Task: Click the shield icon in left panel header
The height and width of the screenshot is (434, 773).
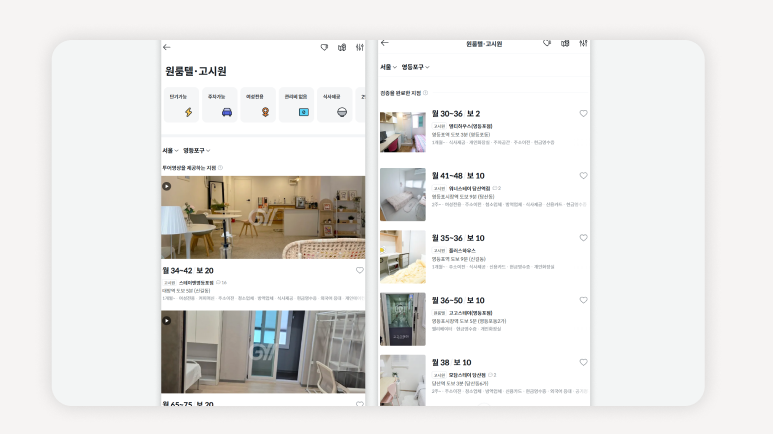Action: click(x=324, y=47)
